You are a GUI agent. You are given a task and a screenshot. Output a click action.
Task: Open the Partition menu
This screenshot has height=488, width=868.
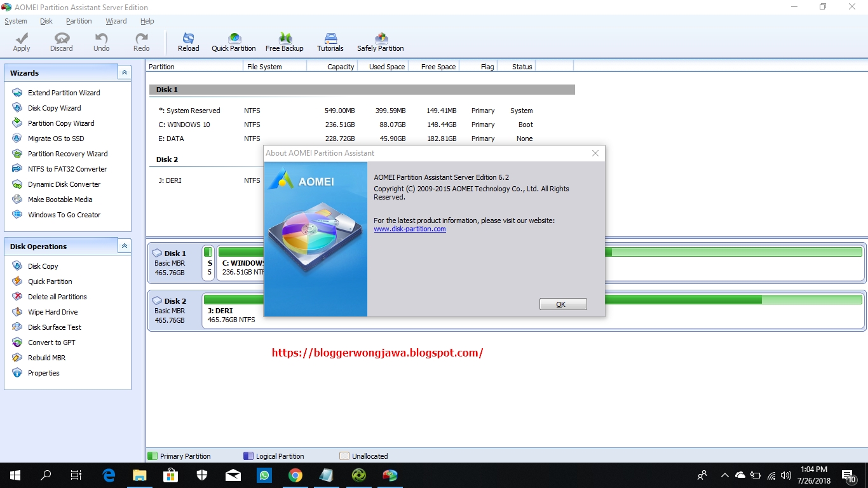pyautogui.click(x=79, y=21)
